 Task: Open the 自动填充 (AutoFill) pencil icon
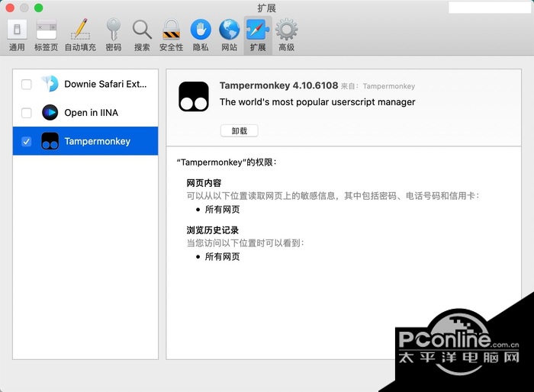pos(80,29)
